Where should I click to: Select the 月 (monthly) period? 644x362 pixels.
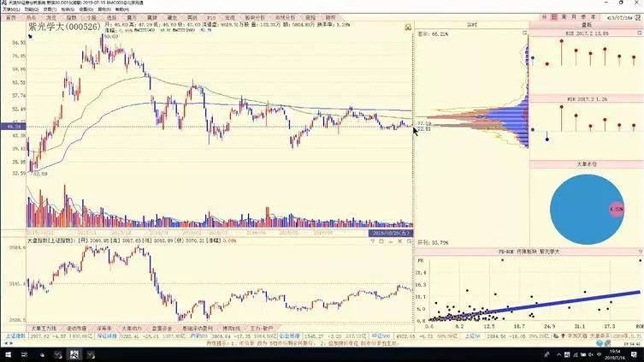click(574, 17)
